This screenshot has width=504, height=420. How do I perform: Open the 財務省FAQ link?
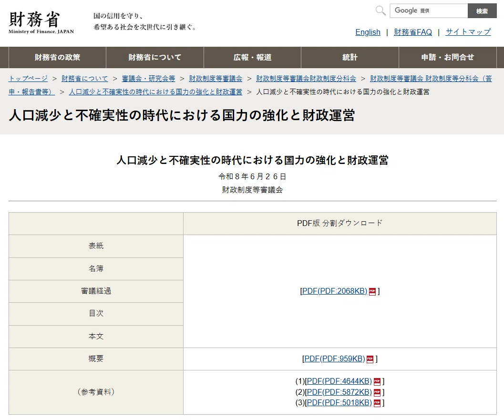pos(413,32)
